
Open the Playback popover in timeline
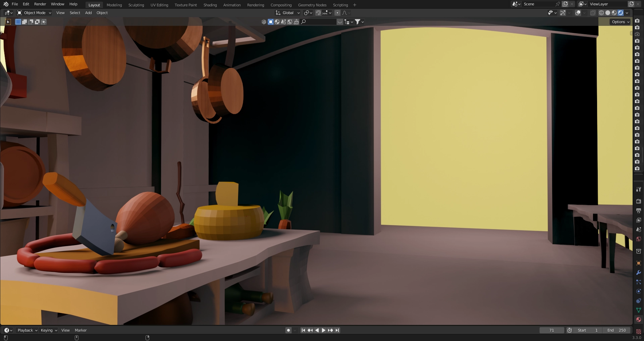27,330
